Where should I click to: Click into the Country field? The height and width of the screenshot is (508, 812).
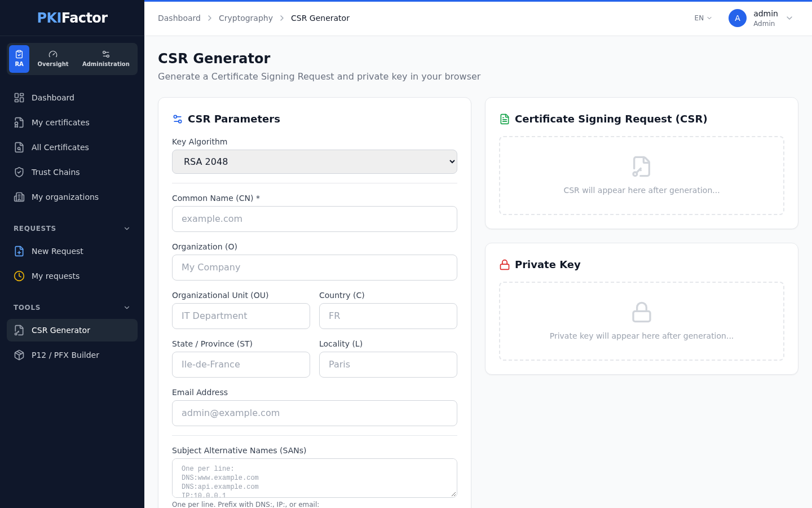[x=388, y=316]
